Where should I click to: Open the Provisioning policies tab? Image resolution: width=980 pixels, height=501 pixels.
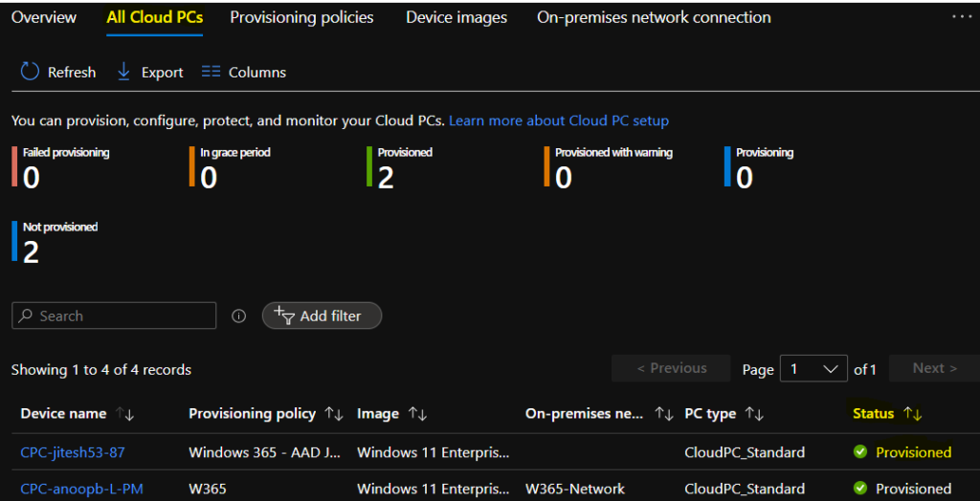pyautogui.click(x=301, y=17)
